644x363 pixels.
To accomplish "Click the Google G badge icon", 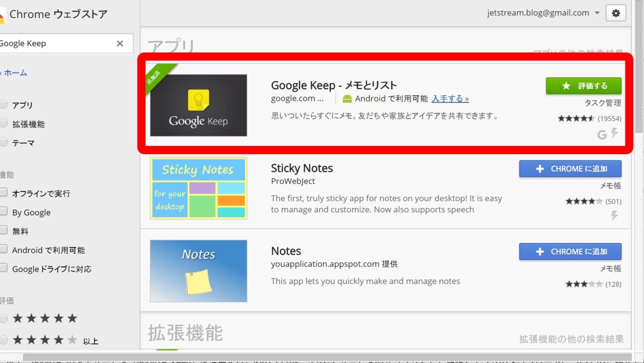I will 602,134.
